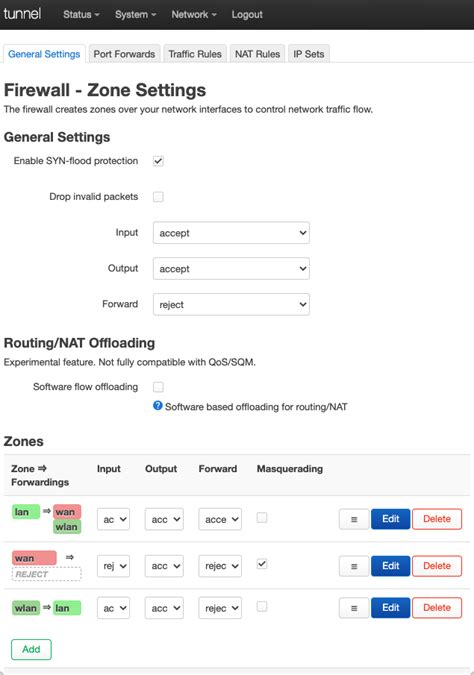474x675 pixels.
Task: Click the green wlan badge under lan forwardings
Action: (67, 526)
